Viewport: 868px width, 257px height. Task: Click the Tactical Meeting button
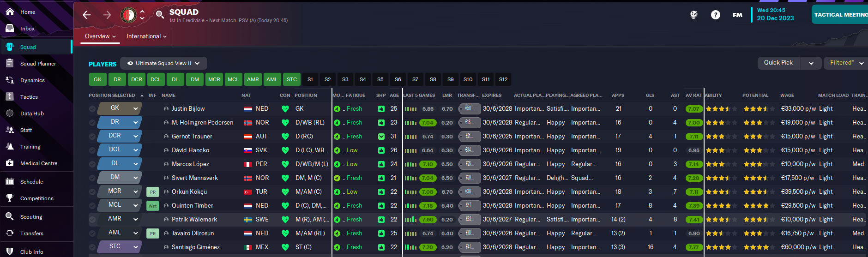[x=840, y=15]
